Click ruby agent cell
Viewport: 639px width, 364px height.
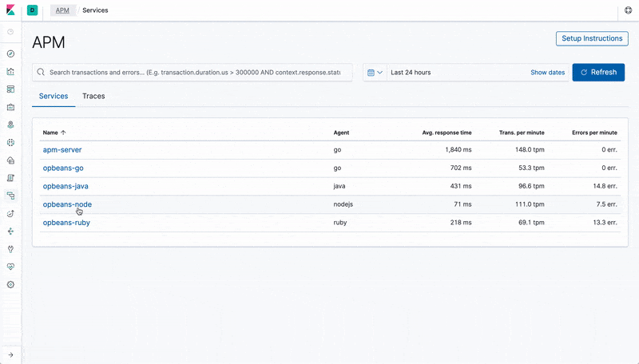(340, 223)
